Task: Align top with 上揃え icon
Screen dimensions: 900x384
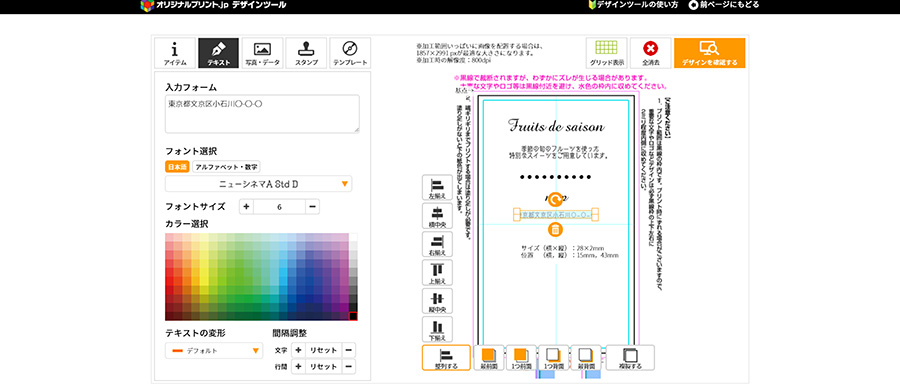Action: (437, 273)
